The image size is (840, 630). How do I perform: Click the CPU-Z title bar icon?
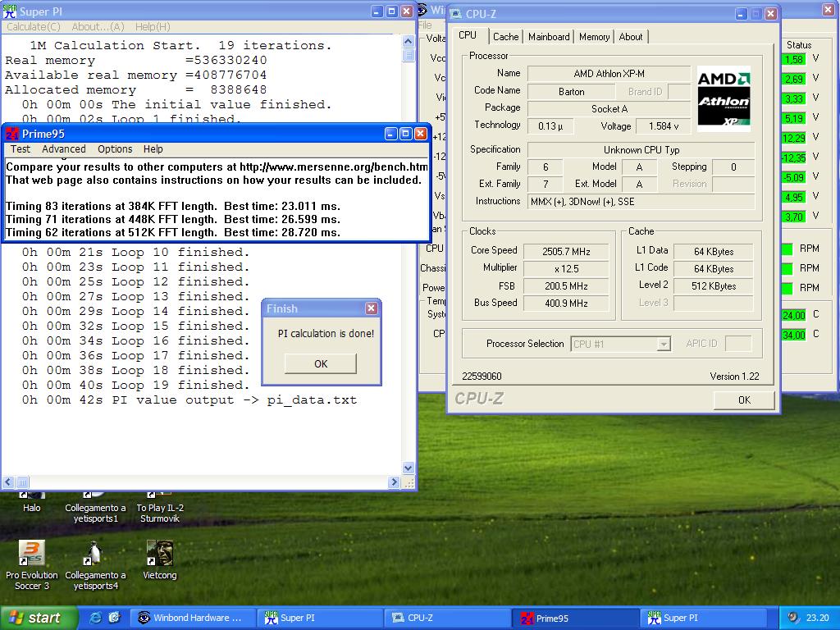[x=456, y=14]
